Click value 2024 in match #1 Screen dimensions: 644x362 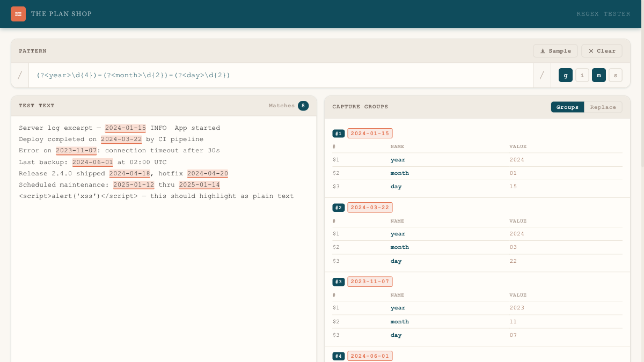(517, 160)
